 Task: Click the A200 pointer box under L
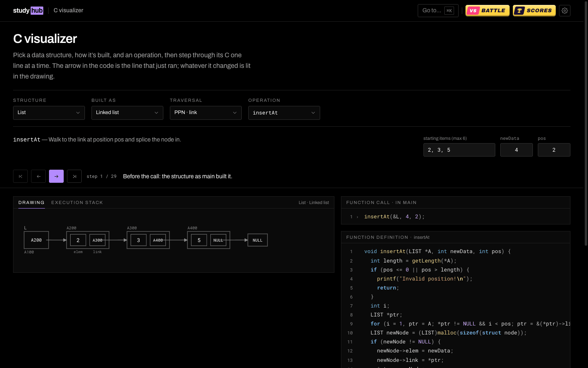click(36, 240)
